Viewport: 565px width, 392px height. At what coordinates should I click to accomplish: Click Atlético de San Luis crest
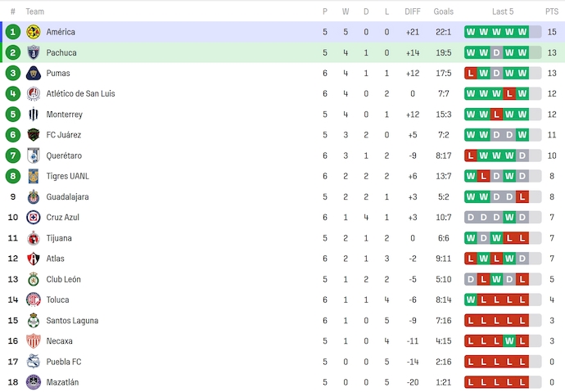(33, 93)
